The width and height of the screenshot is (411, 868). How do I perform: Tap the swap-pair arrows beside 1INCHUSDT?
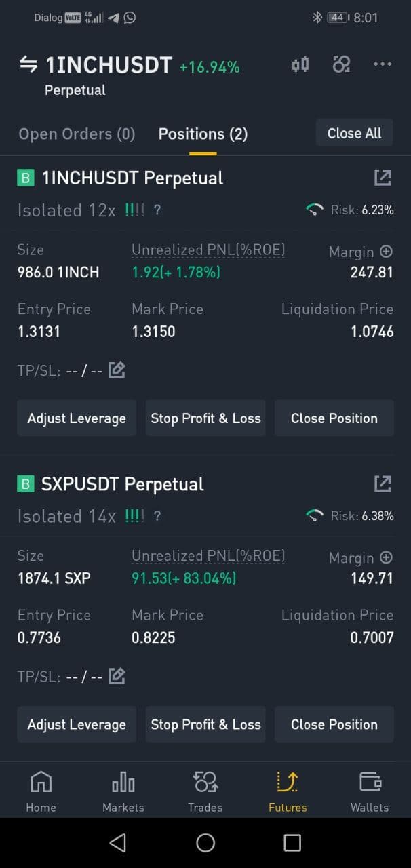pyautogui.click(x=28, y=64)
